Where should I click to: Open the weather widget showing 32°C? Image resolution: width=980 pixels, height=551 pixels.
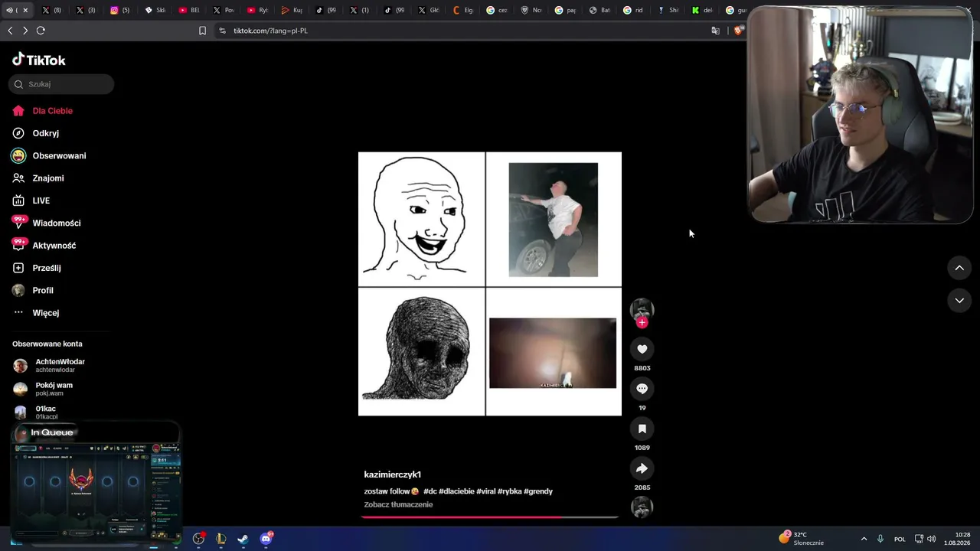[802, 539]
